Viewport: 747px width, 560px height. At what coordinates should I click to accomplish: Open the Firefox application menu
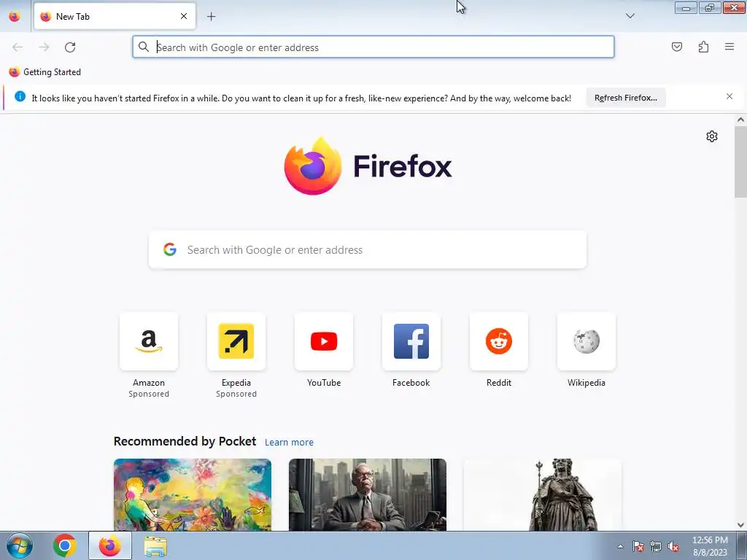pos(729,47)
